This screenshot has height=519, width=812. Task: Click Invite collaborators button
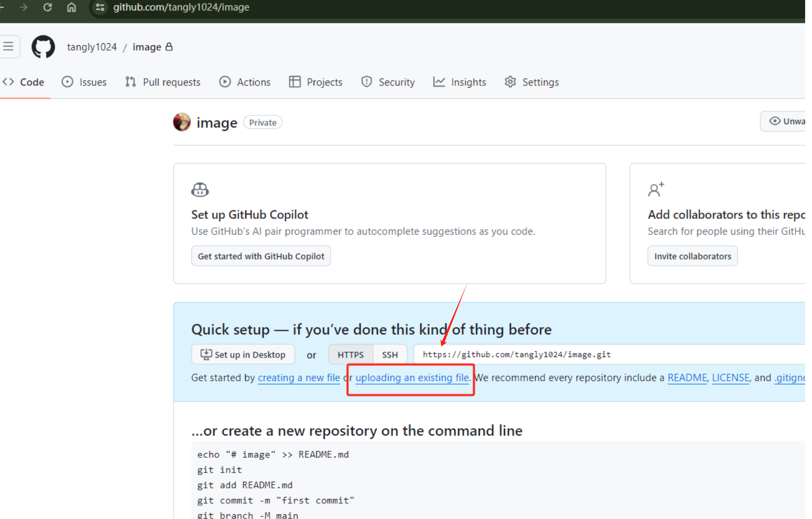click(x=693, y=256)
